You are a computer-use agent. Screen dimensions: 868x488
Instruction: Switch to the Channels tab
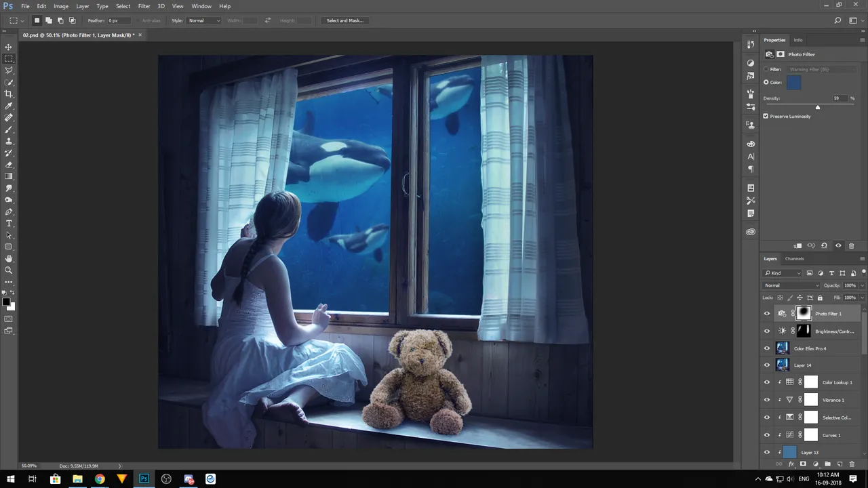pos(794,259)
